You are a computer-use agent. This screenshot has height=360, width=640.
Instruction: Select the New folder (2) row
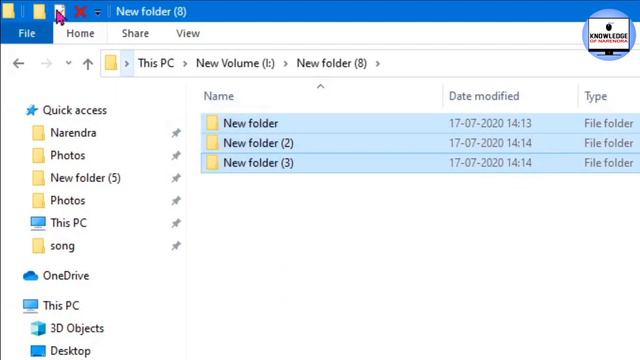tap(420, 143)
